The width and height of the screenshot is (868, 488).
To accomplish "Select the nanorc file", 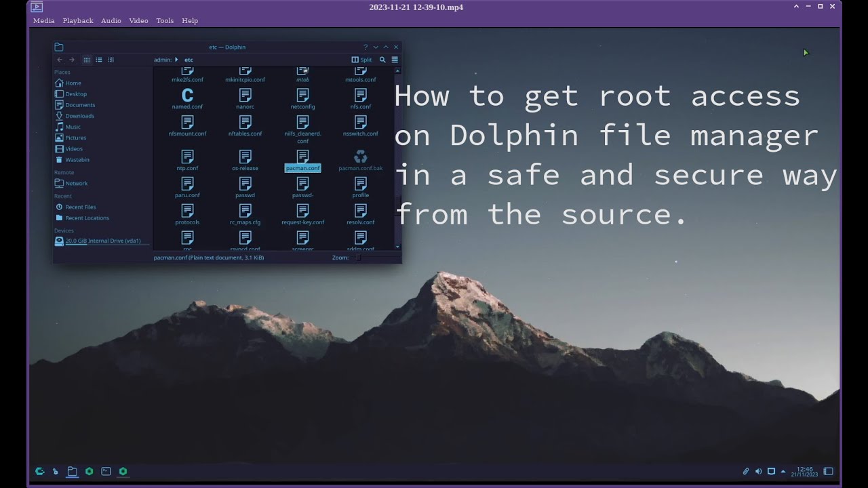I will click(245, 99).
